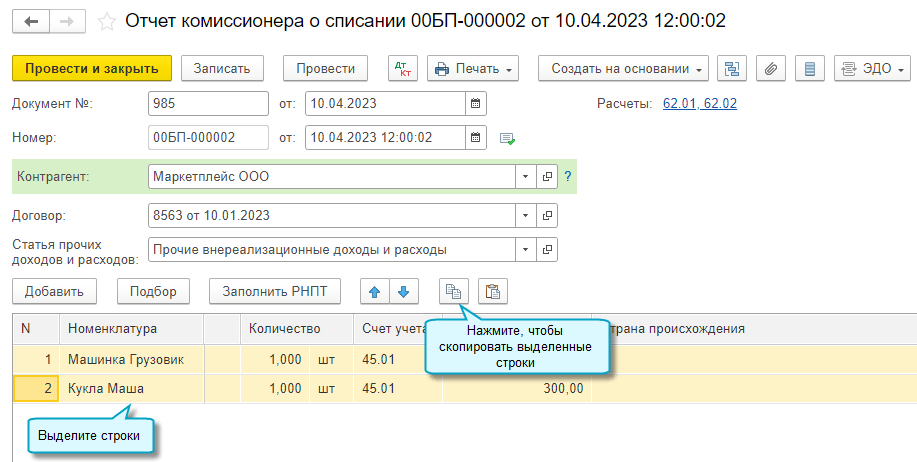This screenshot has width=917, height=462.
Task: Click quantity 1,000 in Кукла Маша row
Action: tap(276, 388)
